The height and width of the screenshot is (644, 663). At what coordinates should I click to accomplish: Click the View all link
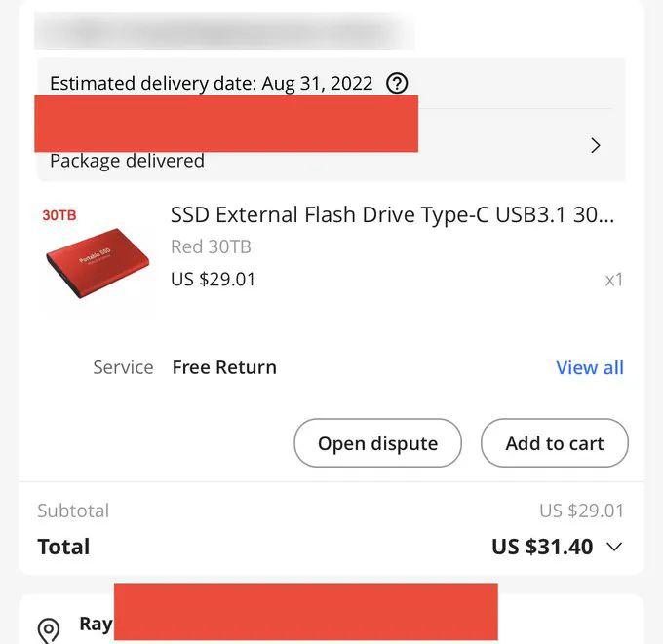point(589,367)
